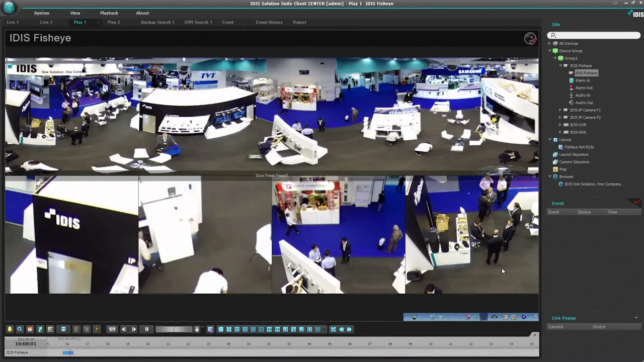Open the About menu
Image resolution: width=644 pixels, height=362 pixels.
pyautogui.click(x=142, y=13)
